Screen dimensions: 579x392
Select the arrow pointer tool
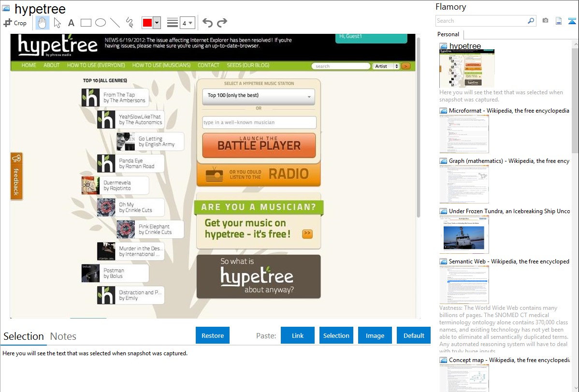(57, 23)
